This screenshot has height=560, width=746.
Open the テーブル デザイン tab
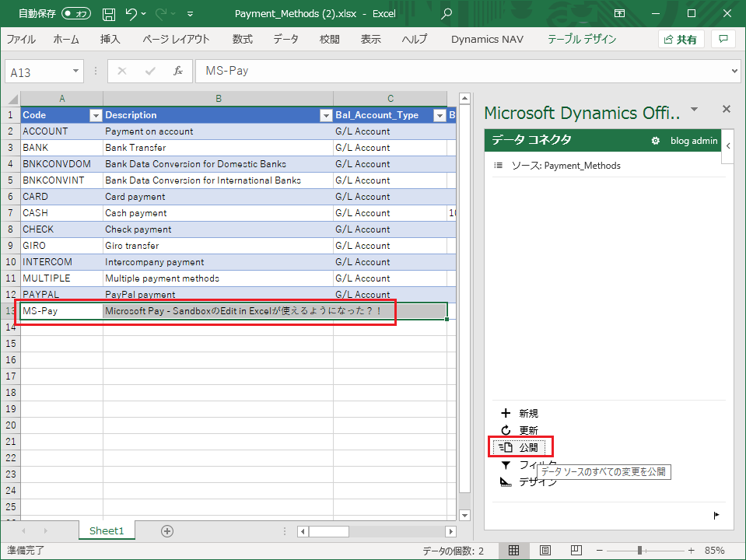point(582,39)
